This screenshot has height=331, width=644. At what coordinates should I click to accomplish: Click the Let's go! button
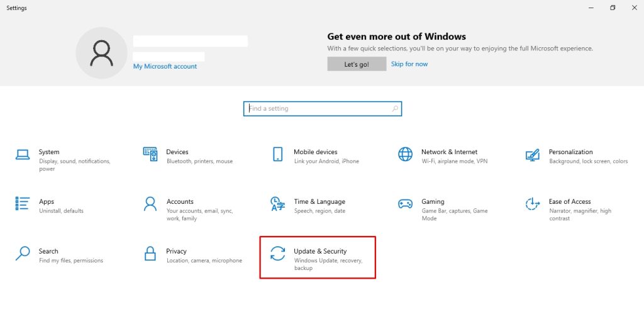[x=357, y=64]
